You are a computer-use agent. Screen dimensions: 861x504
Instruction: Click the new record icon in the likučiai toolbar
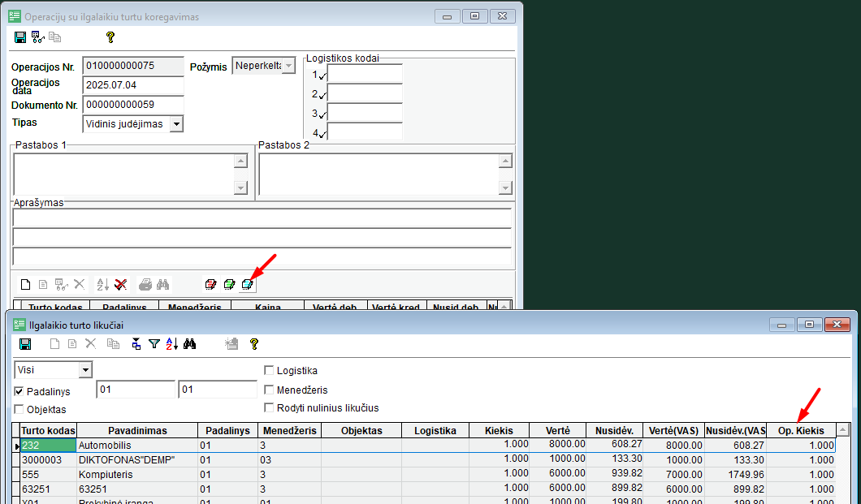coord(54,344)
